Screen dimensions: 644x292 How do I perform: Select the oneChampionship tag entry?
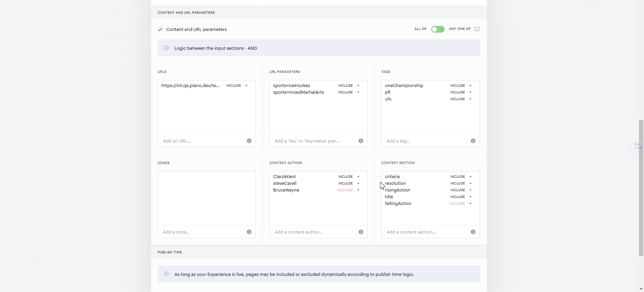coord(404,86)
